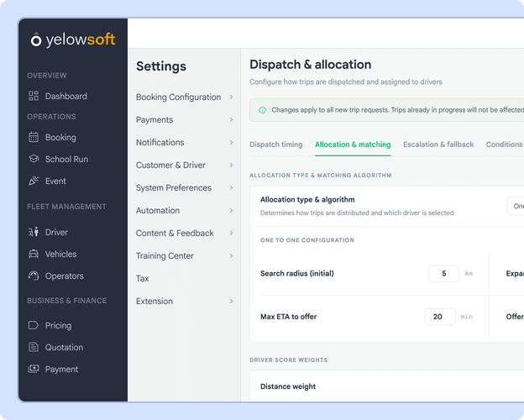Switch to the Dispatch timing tab
Image resolution: width=524 pixels, height=420 pixels.
[276, 144]
